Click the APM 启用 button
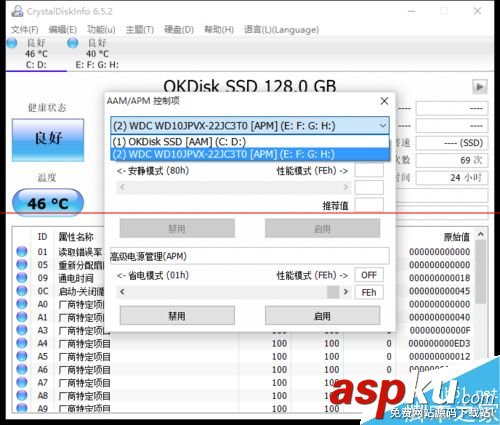500x425 pixels. tap(322, 315)
